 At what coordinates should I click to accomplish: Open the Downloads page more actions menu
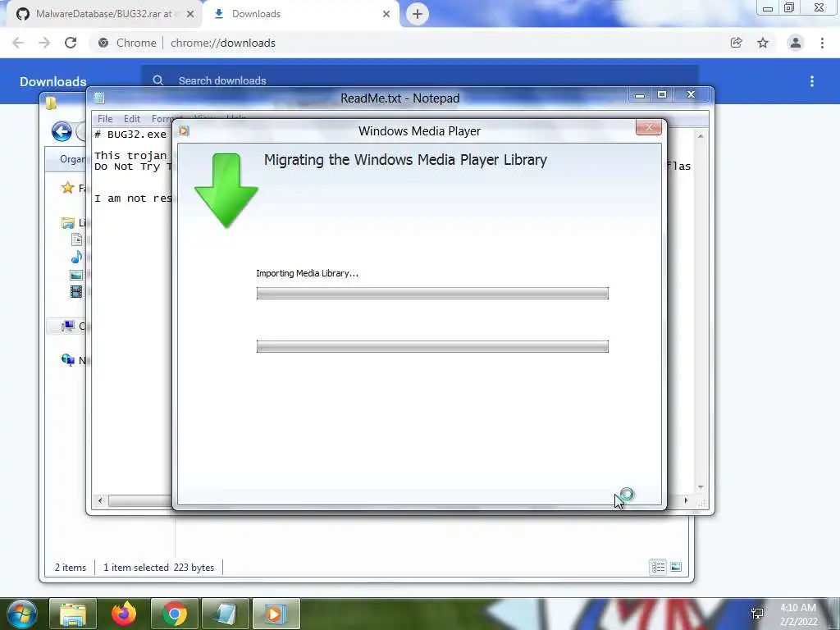click(x=812, y=81)
